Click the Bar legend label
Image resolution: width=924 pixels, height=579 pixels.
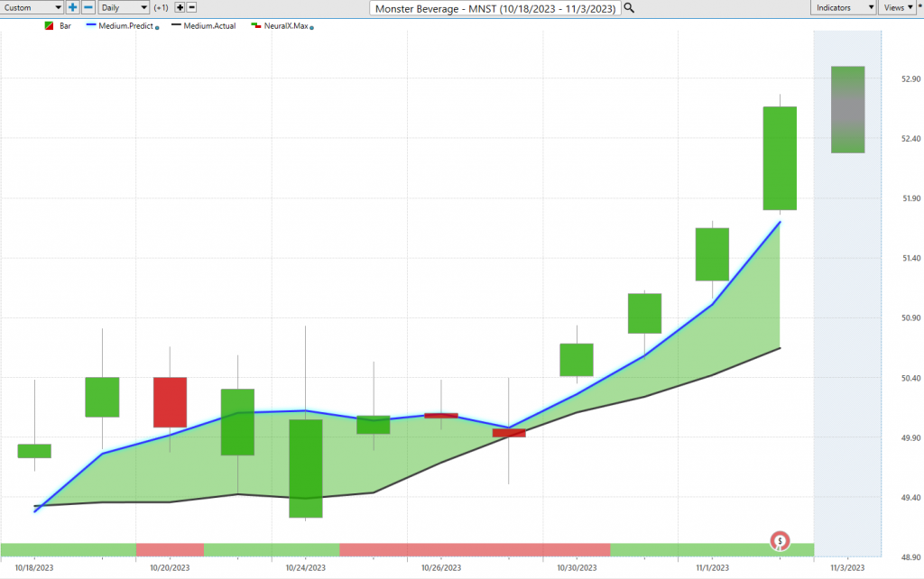(x=65, y=26)
